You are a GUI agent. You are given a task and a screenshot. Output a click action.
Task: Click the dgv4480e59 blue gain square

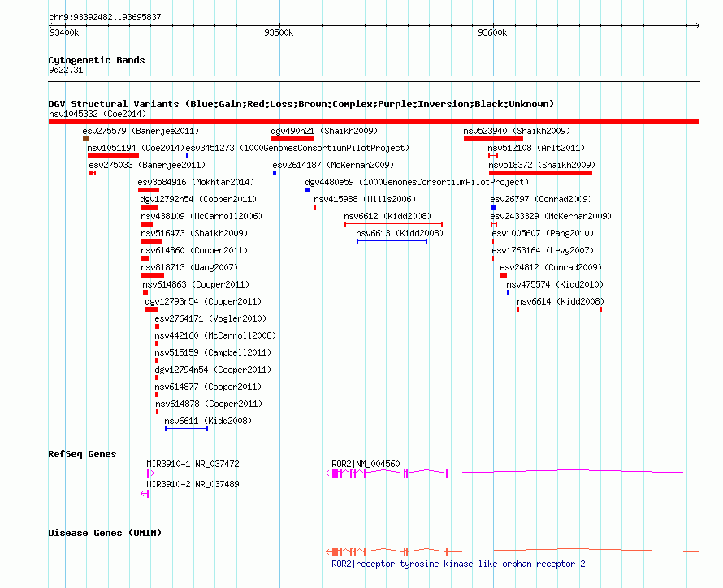[308, 190]
